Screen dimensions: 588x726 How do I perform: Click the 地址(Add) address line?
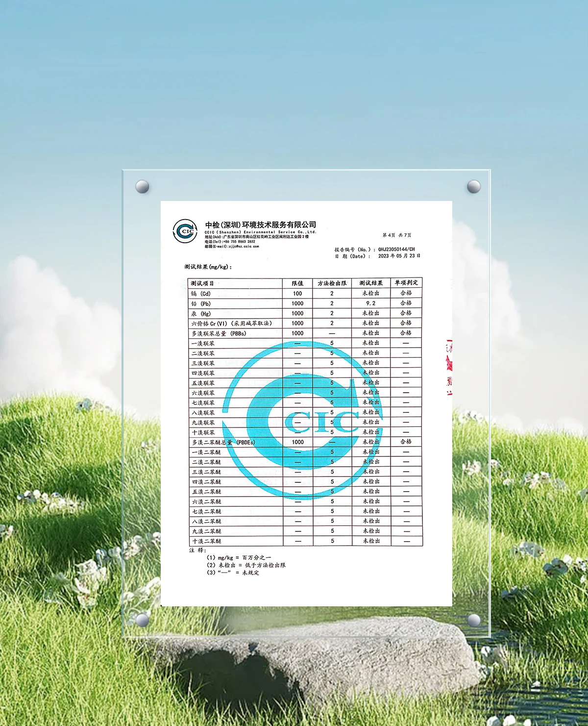pos(257,236)
